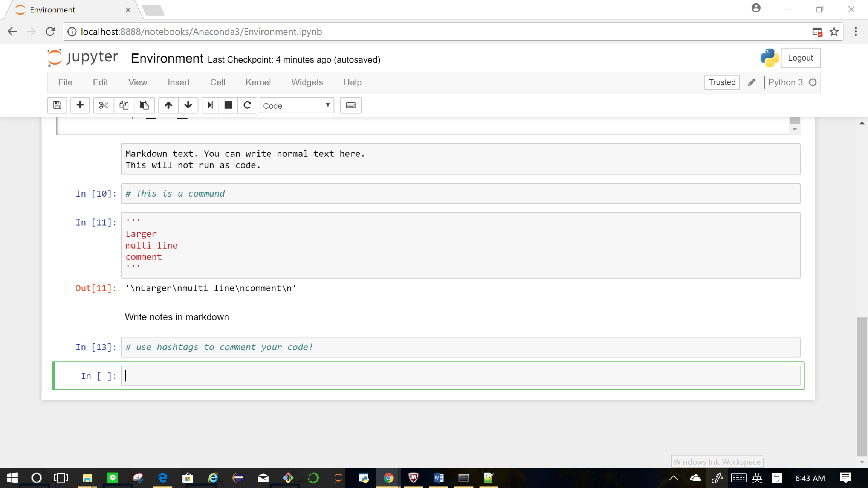This screenshot has height=488, width=868.
Task: Save the notebook using the save icon
Action: coord(57,105)
